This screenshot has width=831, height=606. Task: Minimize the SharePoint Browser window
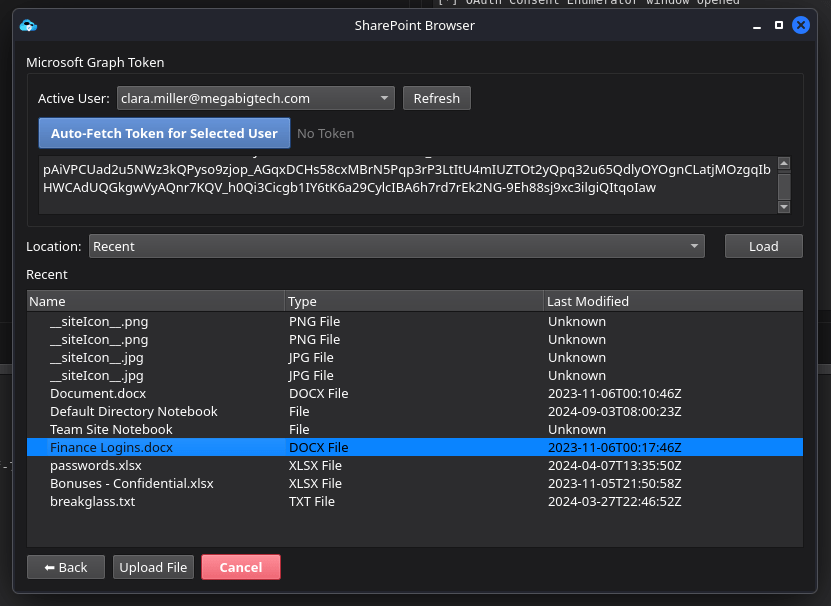point(758,25)
